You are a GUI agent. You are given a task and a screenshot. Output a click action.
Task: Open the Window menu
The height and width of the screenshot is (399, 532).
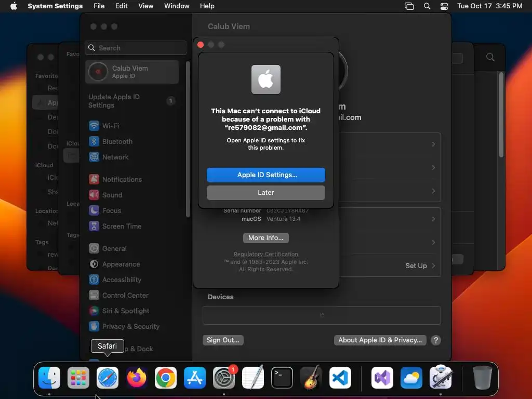[177, 6]
